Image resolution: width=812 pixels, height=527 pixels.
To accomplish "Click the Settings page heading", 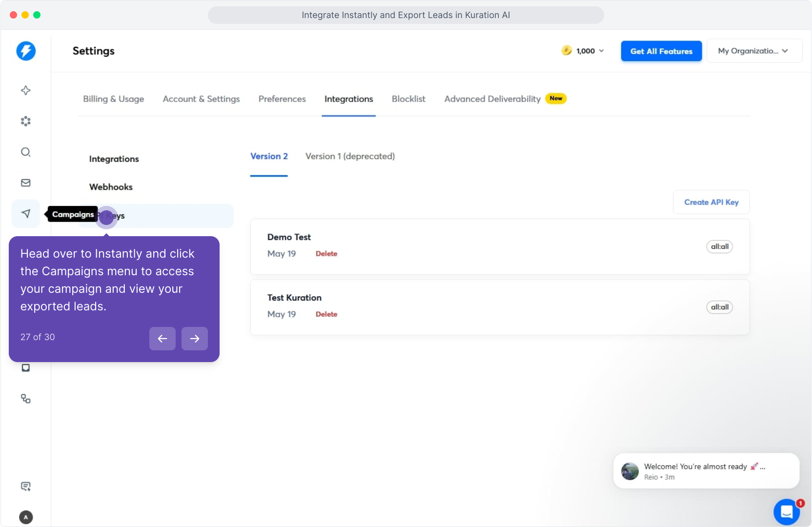I will click(94, 51).
